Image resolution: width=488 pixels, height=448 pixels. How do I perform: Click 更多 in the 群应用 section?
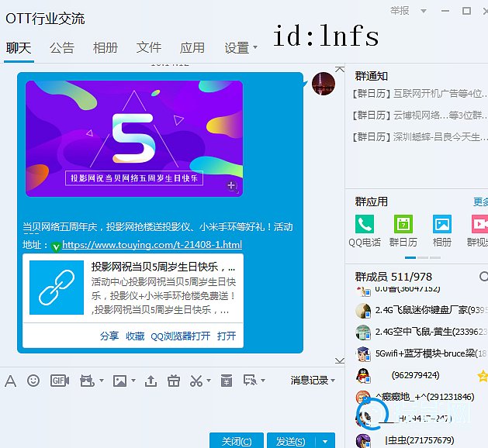pyautogui.click(x=480, y=202)
